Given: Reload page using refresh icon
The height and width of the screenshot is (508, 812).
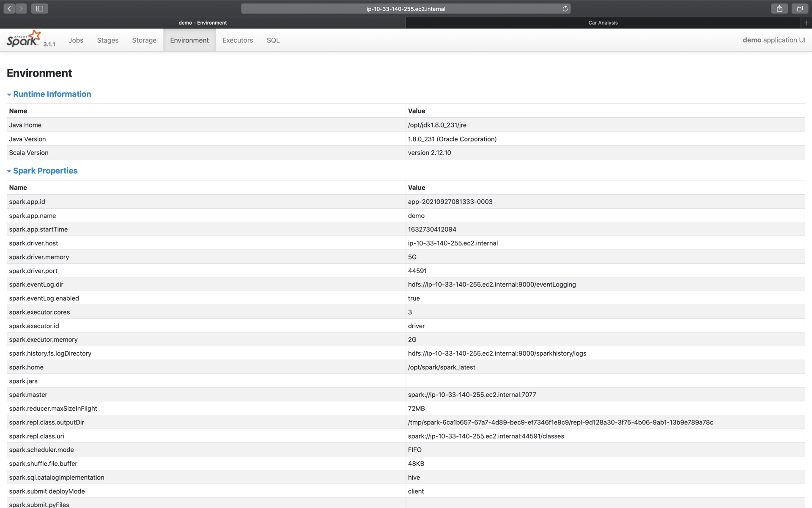Looking at the screenshot, I should pos(565,8).
